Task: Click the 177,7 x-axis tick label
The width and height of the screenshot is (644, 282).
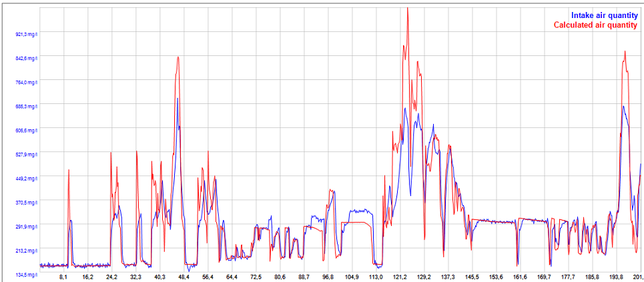Action: coord(568,277)
